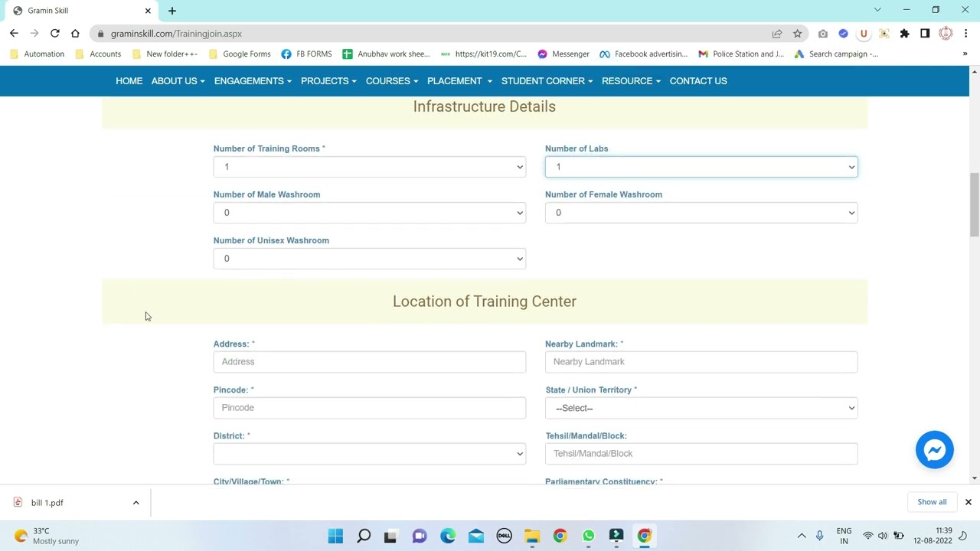Expand the ENGAGEMENTS menu
This screenshot has width=980, height=551.
(253, 81)
